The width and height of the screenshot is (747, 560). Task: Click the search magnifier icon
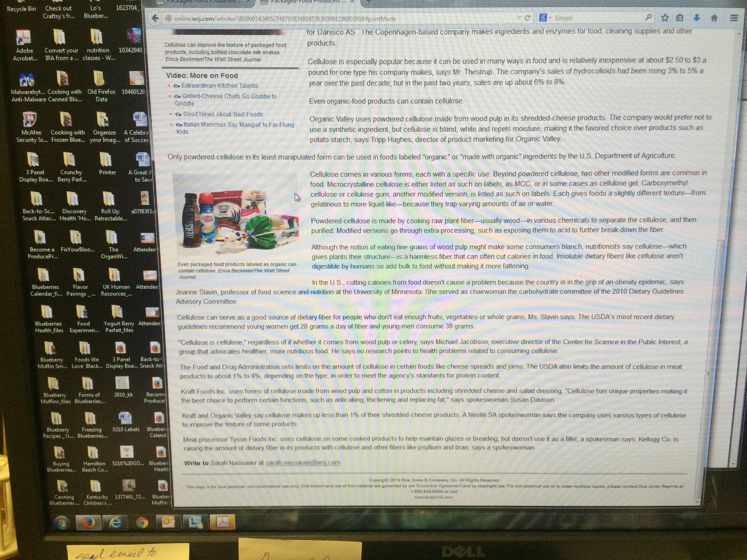(x=648, y=17)
